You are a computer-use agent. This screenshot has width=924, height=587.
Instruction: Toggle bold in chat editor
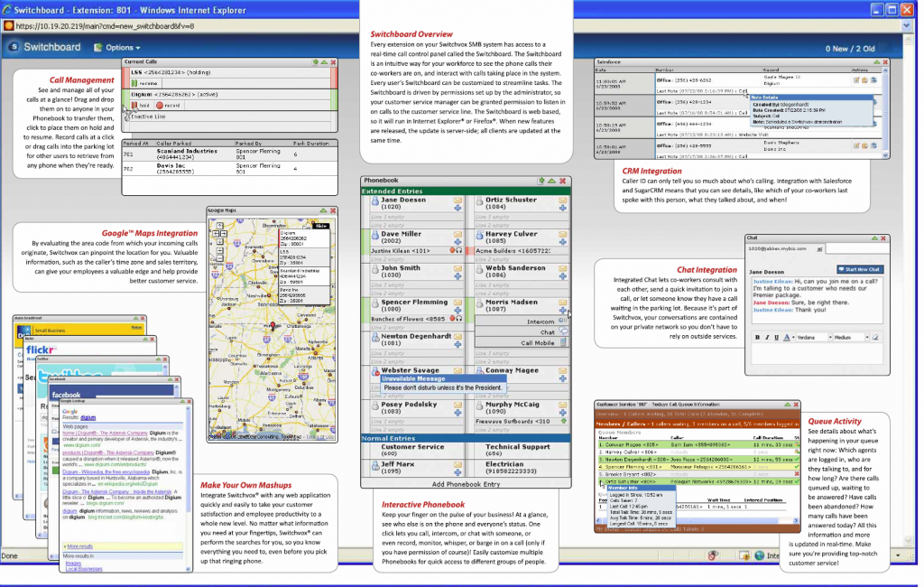[x=758, y=338]
